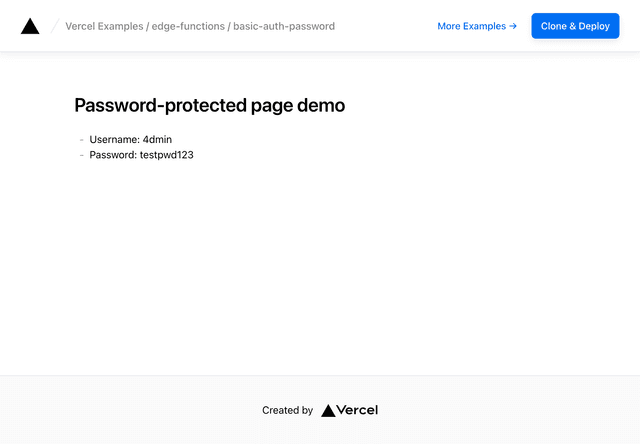Viewport: 640px width, 444px height.
Task: Click the slash divider after header logo
Action: click(x=54, y=26)
